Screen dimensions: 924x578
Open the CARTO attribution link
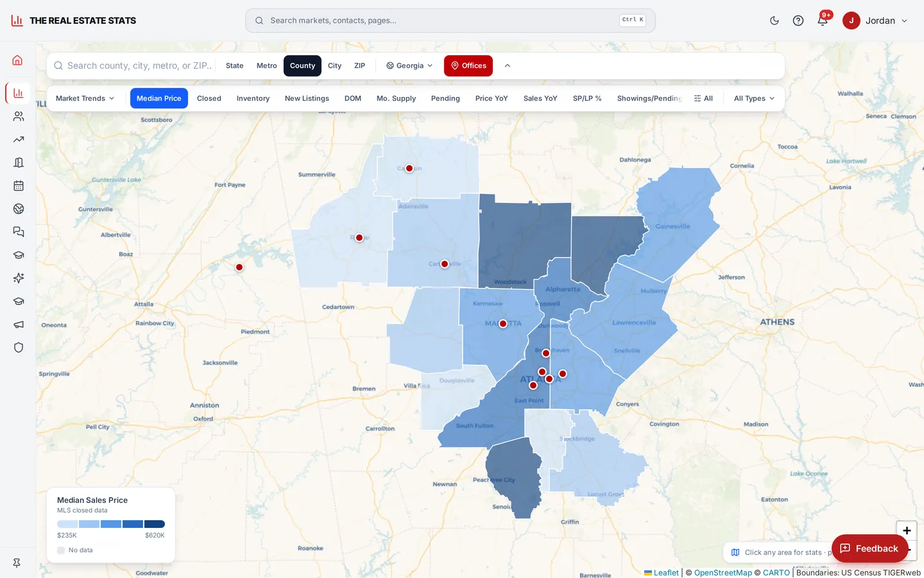(x=776, y=573)
